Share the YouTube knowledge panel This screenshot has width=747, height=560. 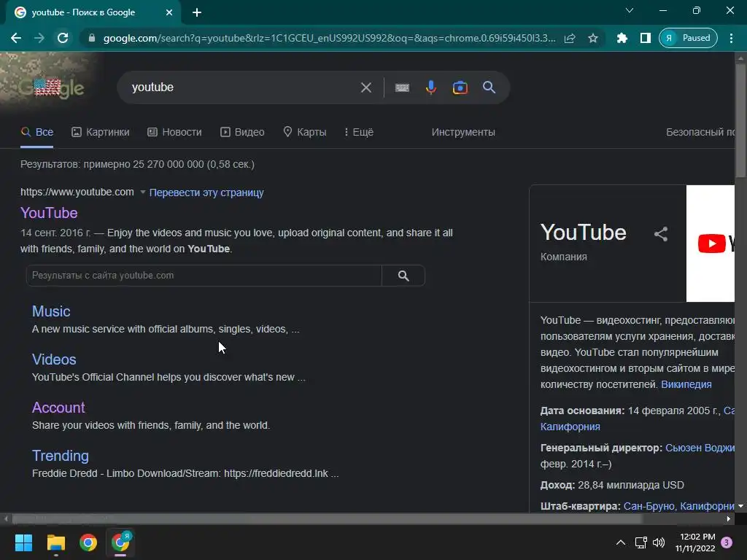click(x=661, y=234)
